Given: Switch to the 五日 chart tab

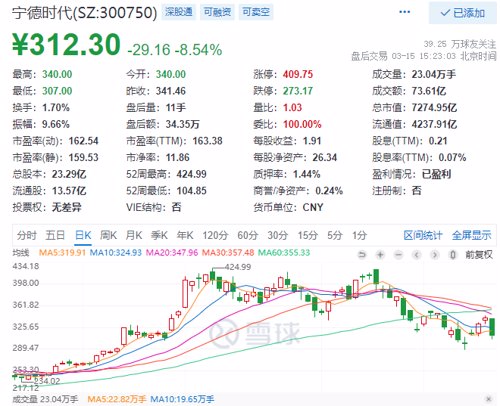Looking at the screenshot, I should 55,235.
